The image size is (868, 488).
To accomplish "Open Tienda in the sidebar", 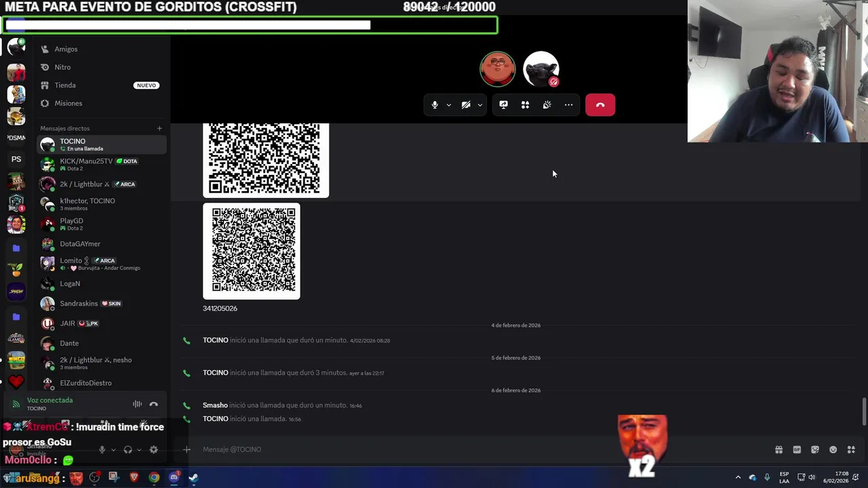I will tap(102, 85).
